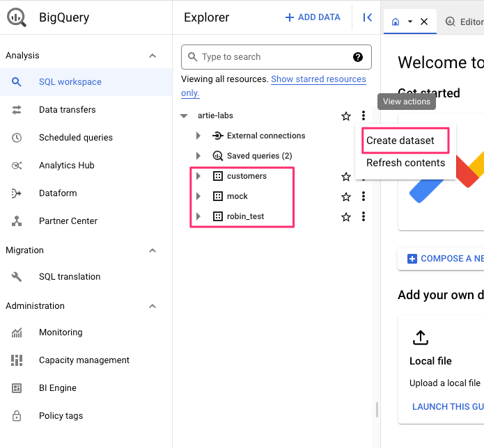Image resolution: width=484 pixels, height=448 pixels.
Task: Open Capacity management page
Action: click(x=86, y=360)
